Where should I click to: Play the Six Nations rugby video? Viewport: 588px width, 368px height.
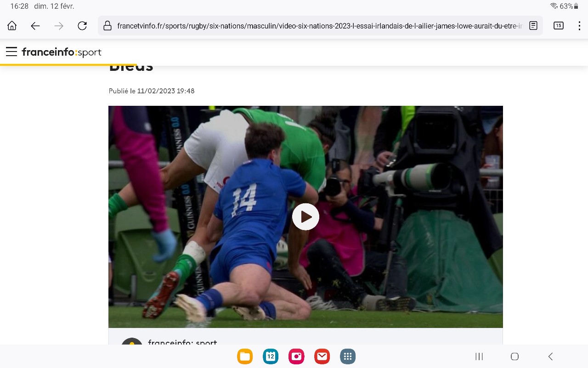pyautogui.click(x=305, y=217)
